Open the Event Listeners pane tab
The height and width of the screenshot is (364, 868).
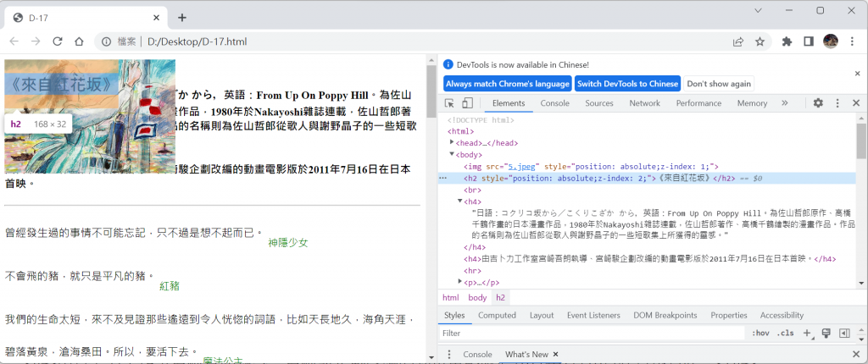593,315
